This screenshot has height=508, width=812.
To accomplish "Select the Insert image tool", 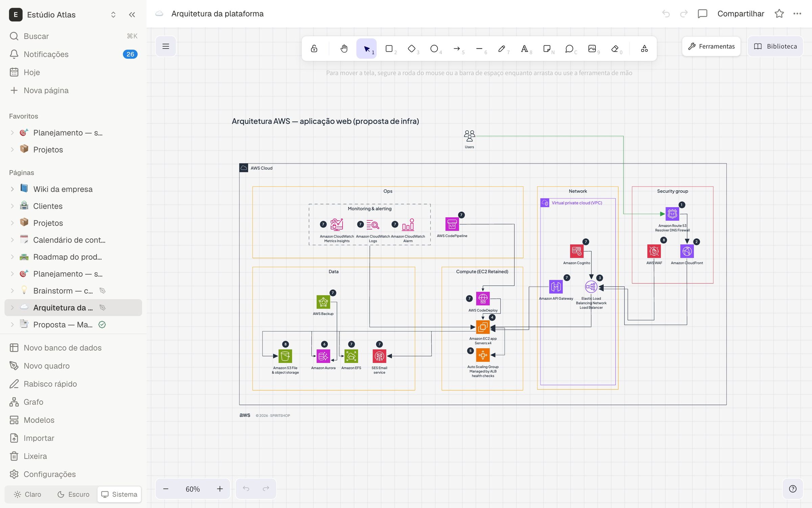I will (x=592, y=48).
